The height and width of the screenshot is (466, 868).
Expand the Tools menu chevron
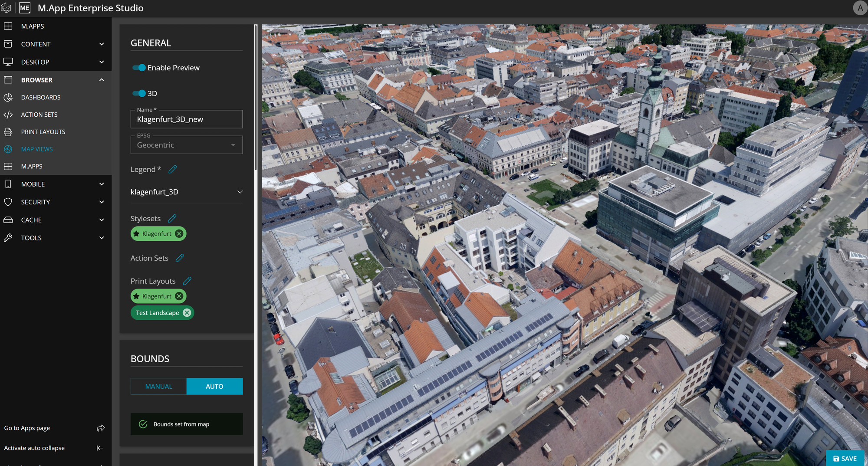coord(102,238)
